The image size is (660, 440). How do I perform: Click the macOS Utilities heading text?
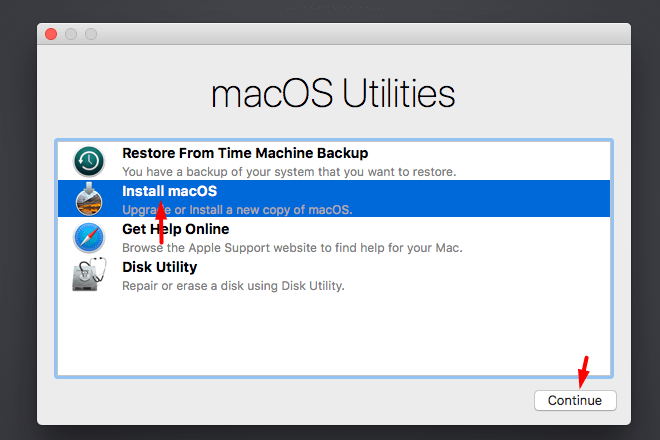point(333,94)
